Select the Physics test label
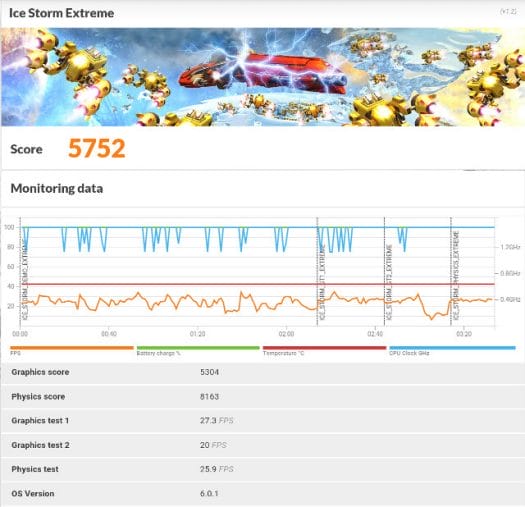The image size is (525, 507). (x=35, y=469)
